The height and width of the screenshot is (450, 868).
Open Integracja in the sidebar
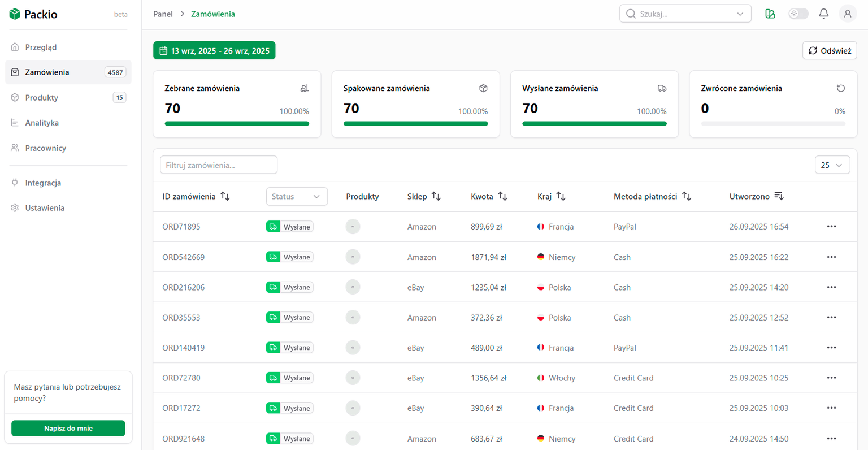point(43,183)
